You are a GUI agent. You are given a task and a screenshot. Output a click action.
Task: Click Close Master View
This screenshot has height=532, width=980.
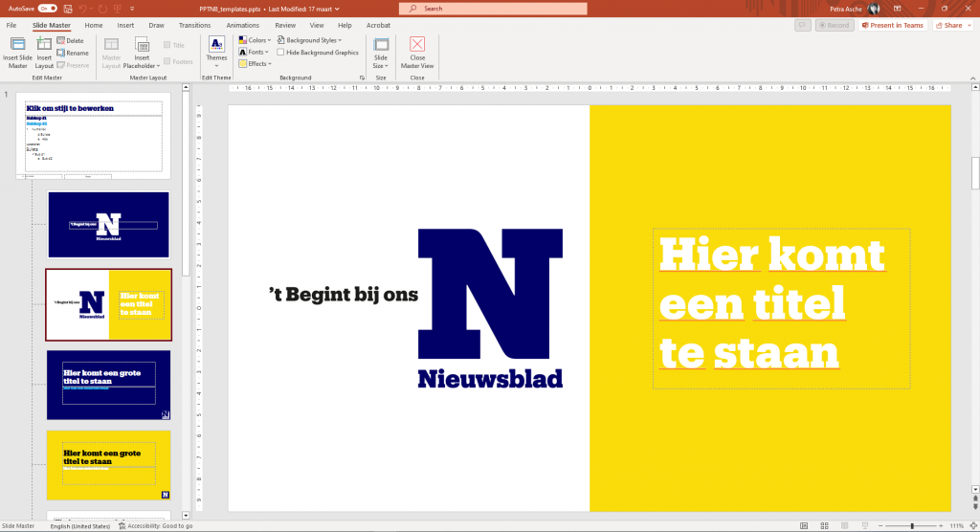point(417,53)
